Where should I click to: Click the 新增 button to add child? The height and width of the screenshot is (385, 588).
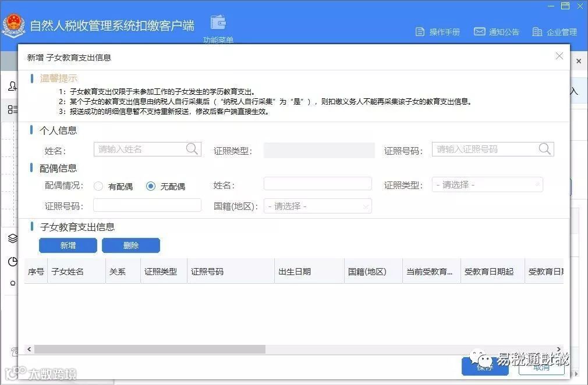pyautogui.click(x=68, y=245)
